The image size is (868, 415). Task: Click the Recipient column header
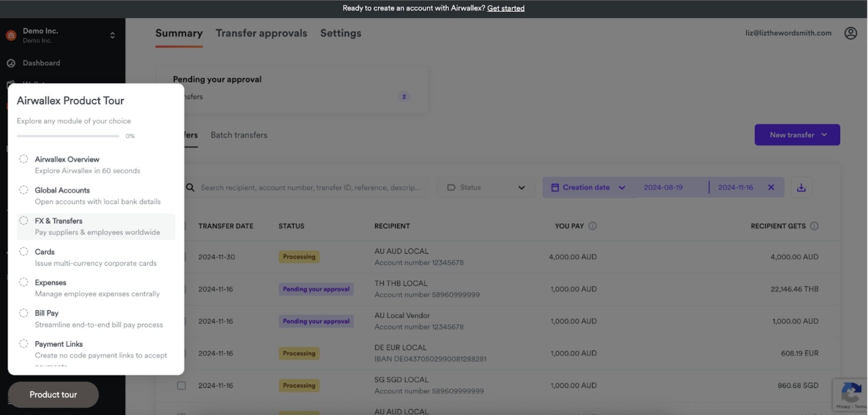(392, 226)
